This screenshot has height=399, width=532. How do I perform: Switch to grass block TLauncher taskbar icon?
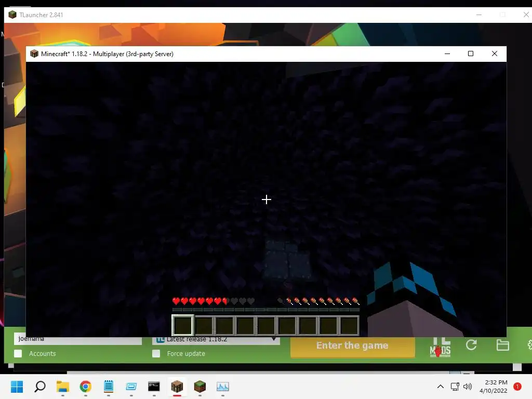point(200,387)
